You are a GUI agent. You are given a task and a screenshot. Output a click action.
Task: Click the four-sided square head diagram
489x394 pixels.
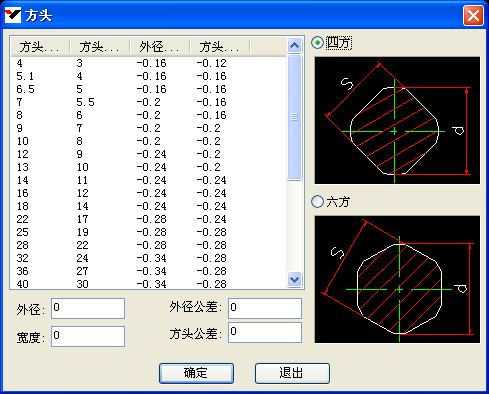397,120
